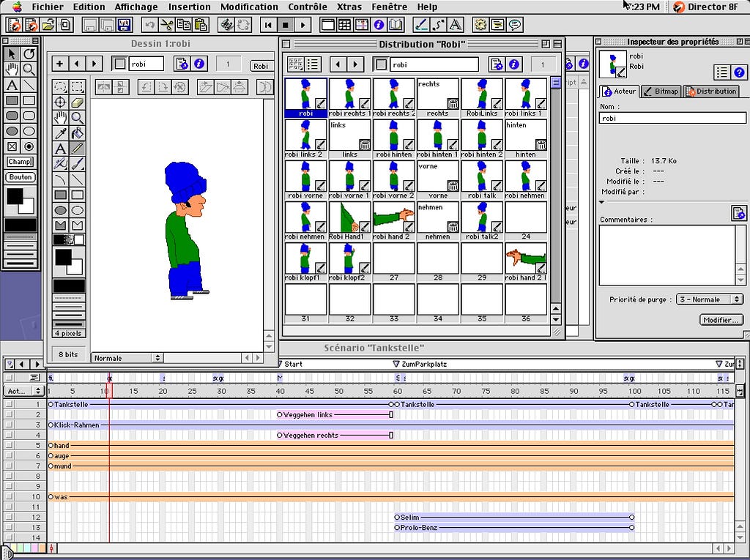Select the Pencil tool in paint window

(x=77, y=149)
